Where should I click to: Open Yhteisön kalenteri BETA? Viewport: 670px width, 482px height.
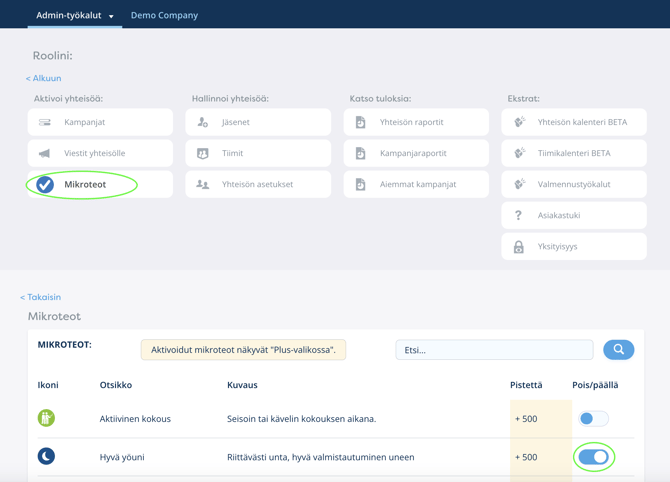(x=574, y=122)
